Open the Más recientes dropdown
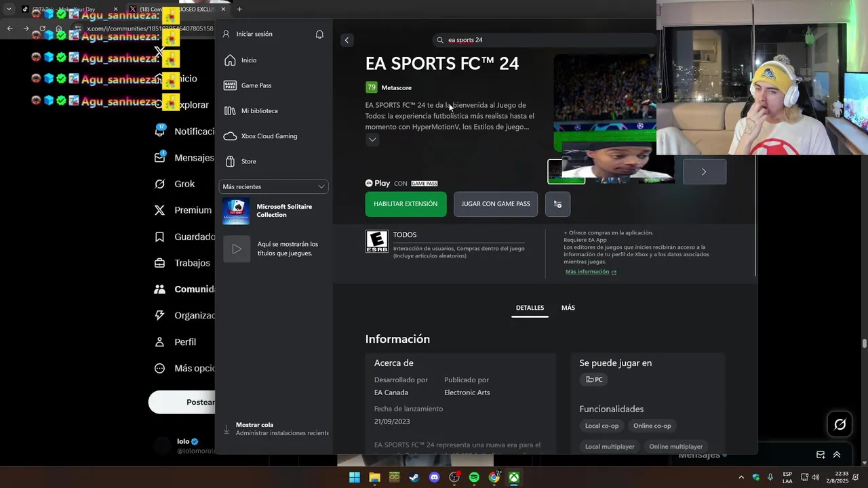The height and width of the screenshot is (488, 868). click(x=274, y=186)
